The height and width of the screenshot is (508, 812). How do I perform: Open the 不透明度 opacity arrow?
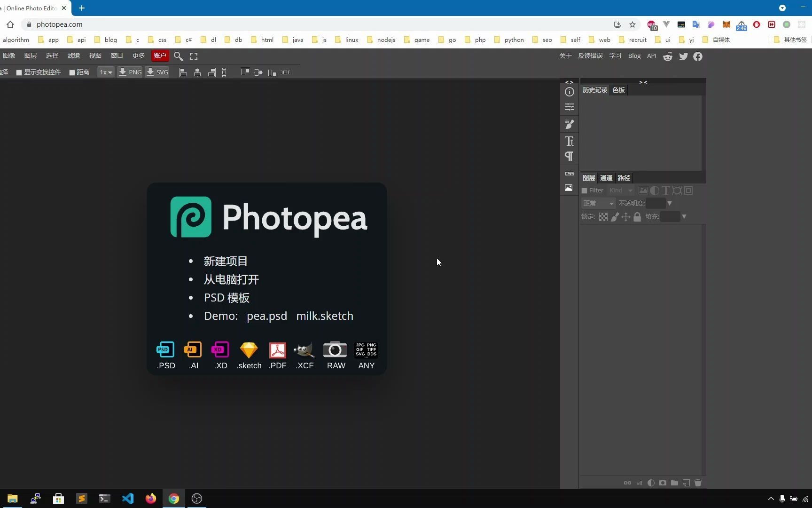670,204
